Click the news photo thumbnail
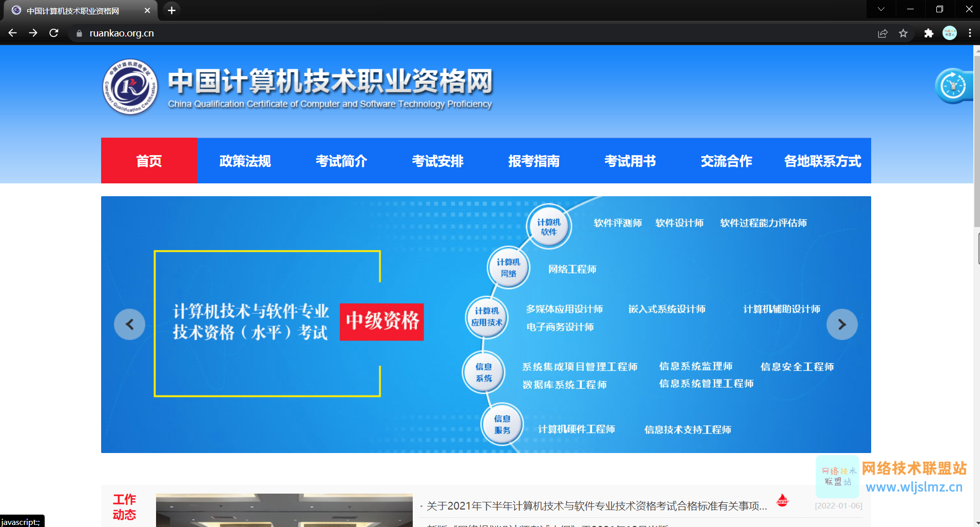 [284, 510]
